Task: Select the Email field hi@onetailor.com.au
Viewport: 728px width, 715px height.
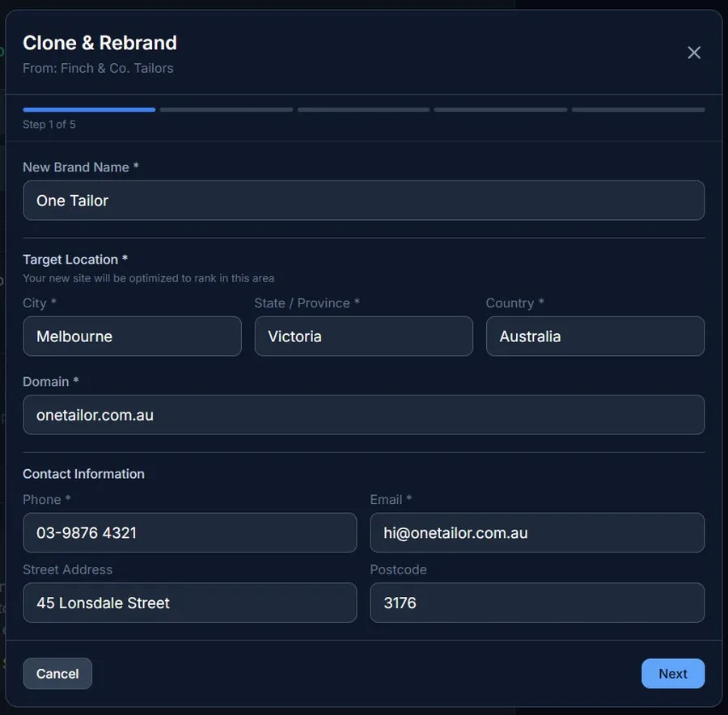Action: coord(536,533)
